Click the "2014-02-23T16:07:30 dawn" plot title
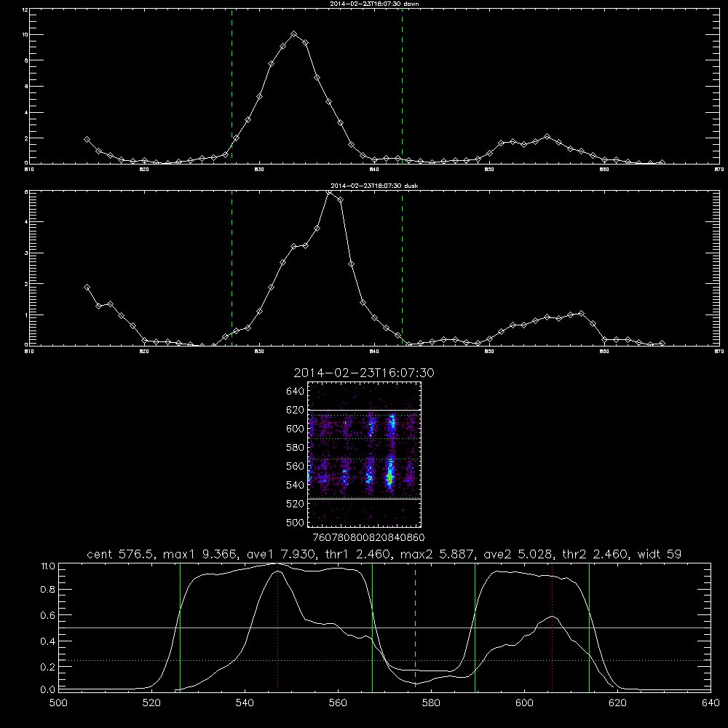The height and width of the screenshot is (728, 728). [x=374, y=4]
